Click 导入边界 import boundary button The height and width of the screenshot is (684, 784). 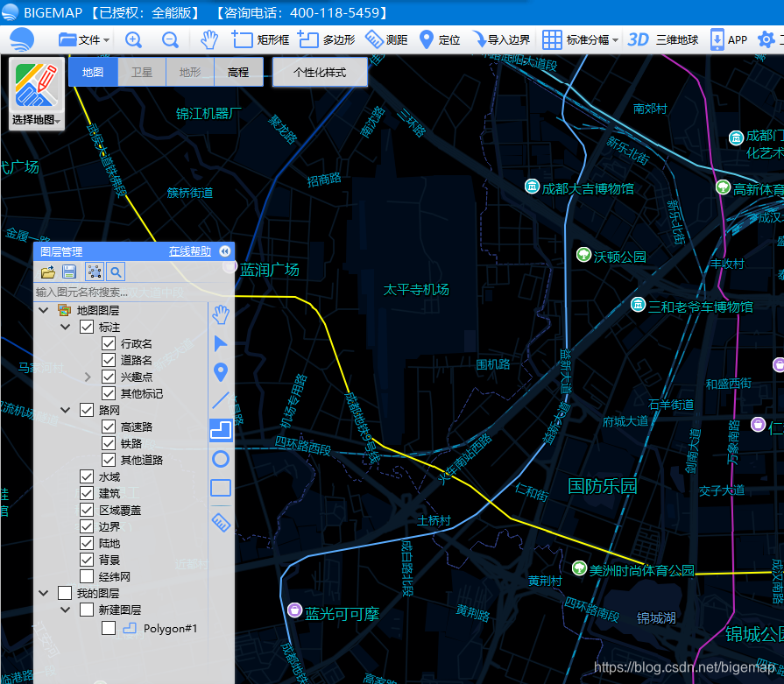[x=502, y=39]
